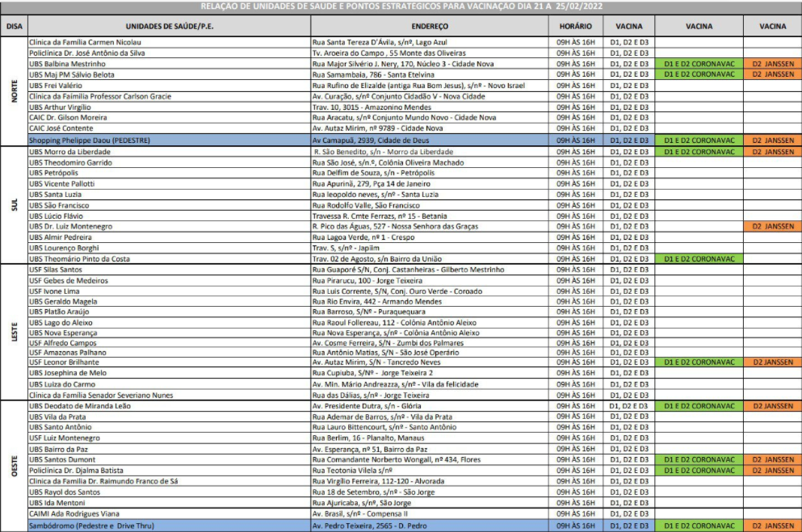Select the SUL zone label cell
The height and width of the screenshot is (532, 802).
click(14, 205)
